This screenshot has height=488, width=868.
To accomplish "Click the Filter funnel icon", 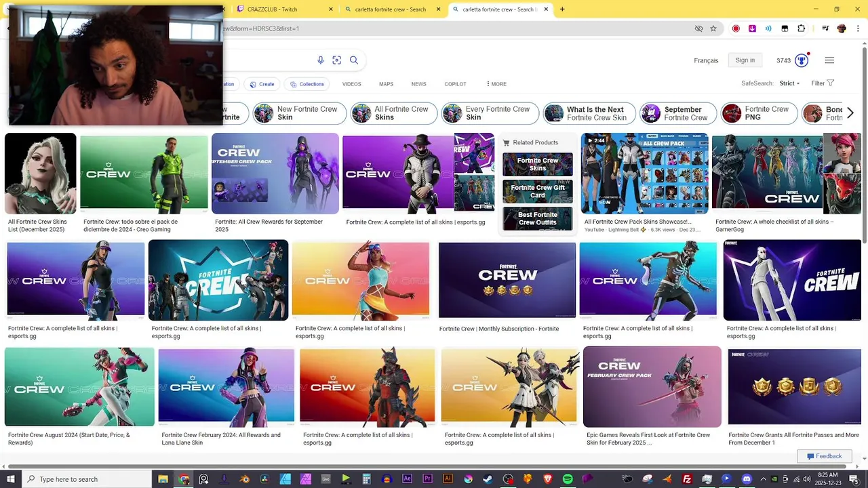I will pos(831,83).
